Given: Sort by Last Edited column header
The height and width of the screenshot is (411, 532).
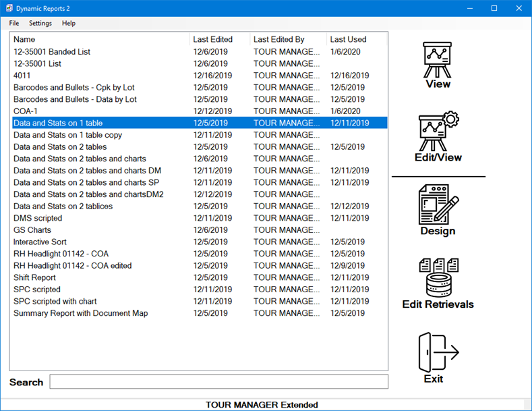Looking at the screenshot, I should pos(220,39).
